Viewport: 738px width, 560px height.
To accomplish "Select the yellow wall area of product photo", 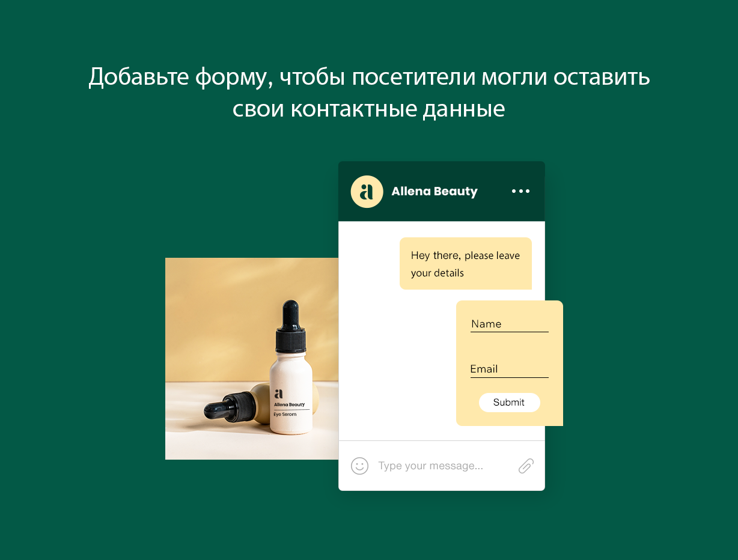I will tap(222, 312).
